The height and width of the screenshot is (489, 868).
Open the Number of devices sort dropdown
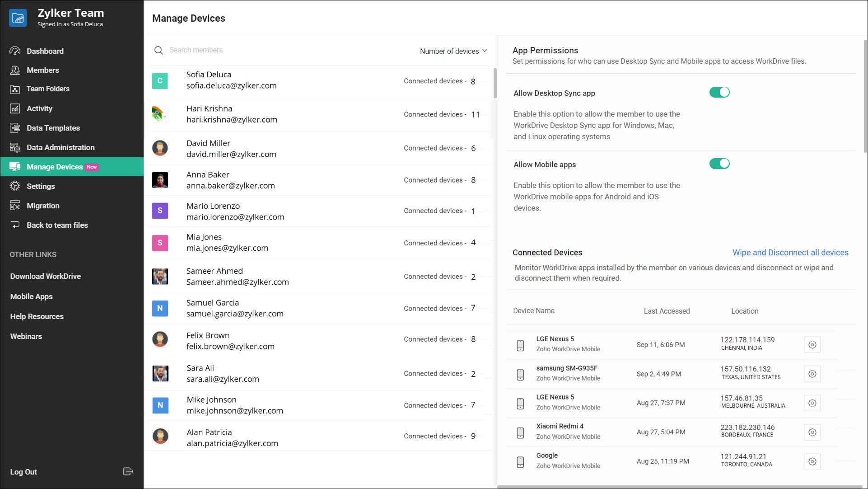click(453, 51)
